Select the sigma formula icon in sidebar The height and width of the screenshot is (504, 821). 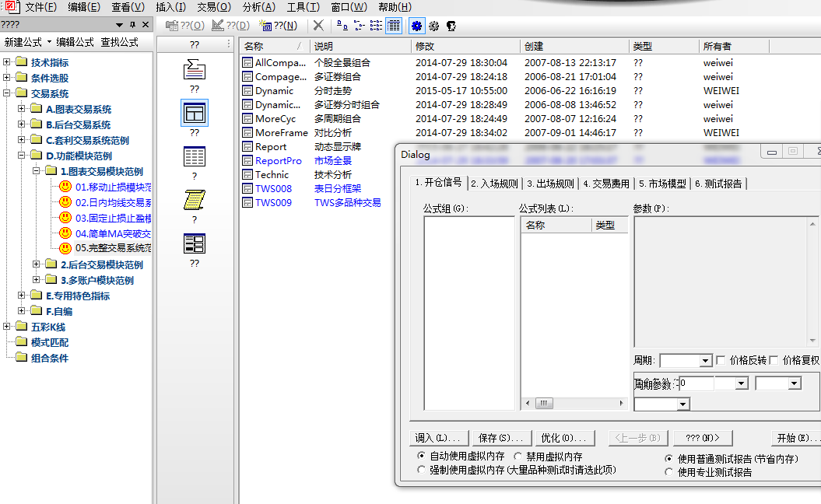coord(194,72)
